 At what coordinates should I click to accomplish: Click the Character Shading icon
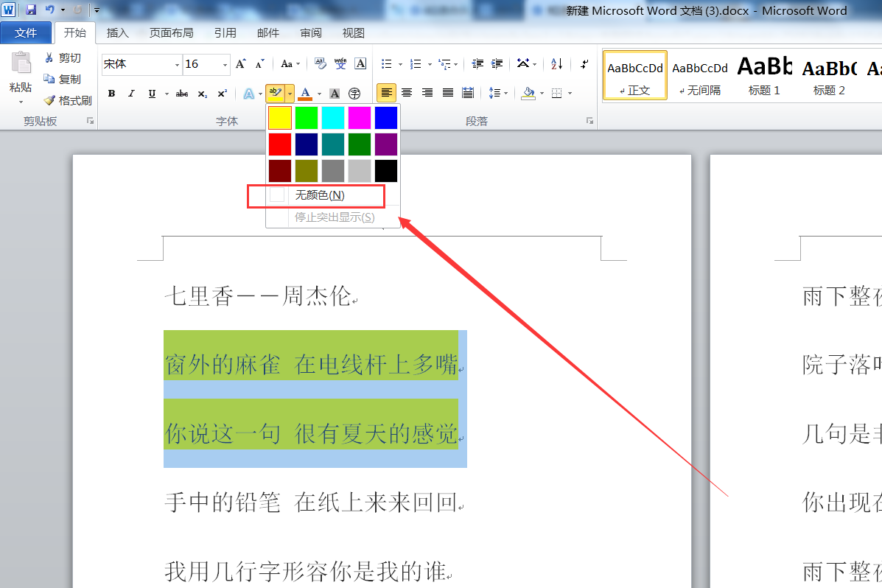[335, 94]
